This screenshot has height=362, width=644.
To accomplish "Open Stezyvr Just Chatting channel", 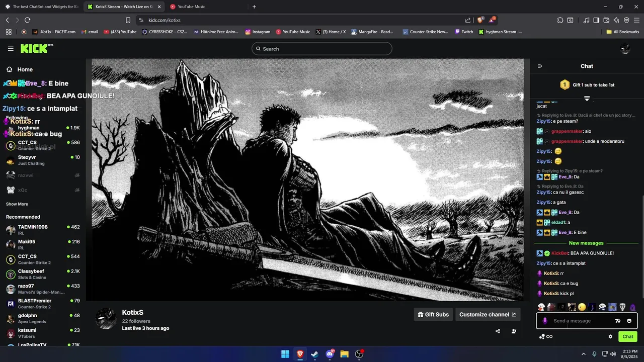I will pos(43,160).
